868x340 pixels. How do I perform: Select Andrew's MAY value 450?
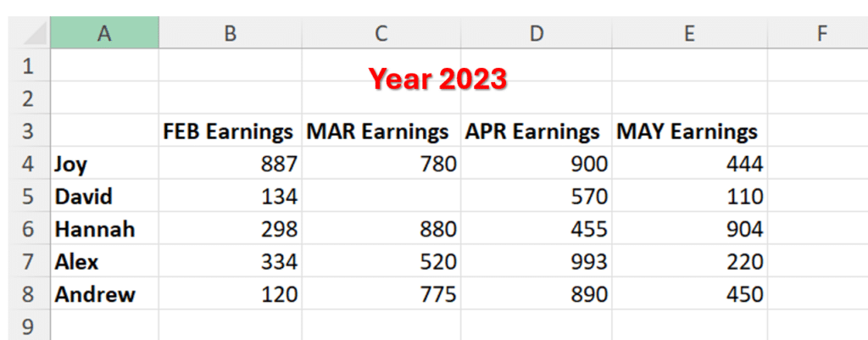tap(689, 294)
